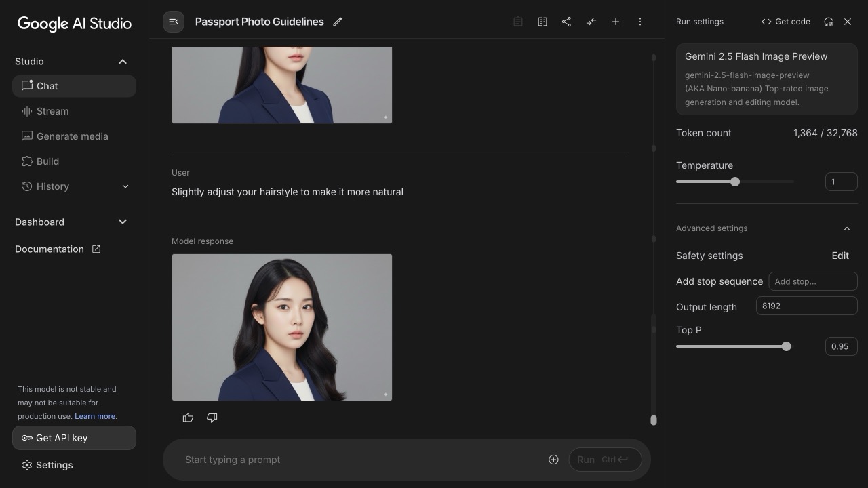Click the Top P slider handle
The width and height of the screenshot is (868, 488).
[786, 346]
